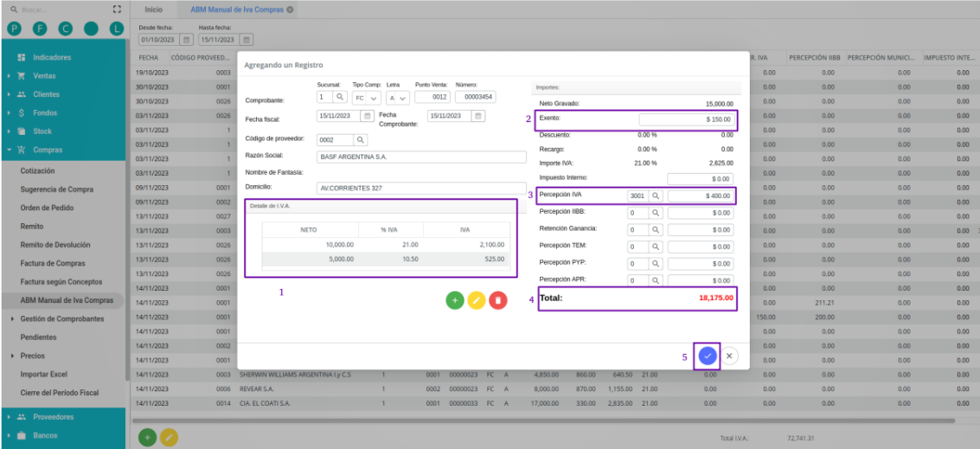The width and height of the screenshot is (980, 449).
Task: Open search lens for Percepción APR code
Action: click(x=656, y=280)
